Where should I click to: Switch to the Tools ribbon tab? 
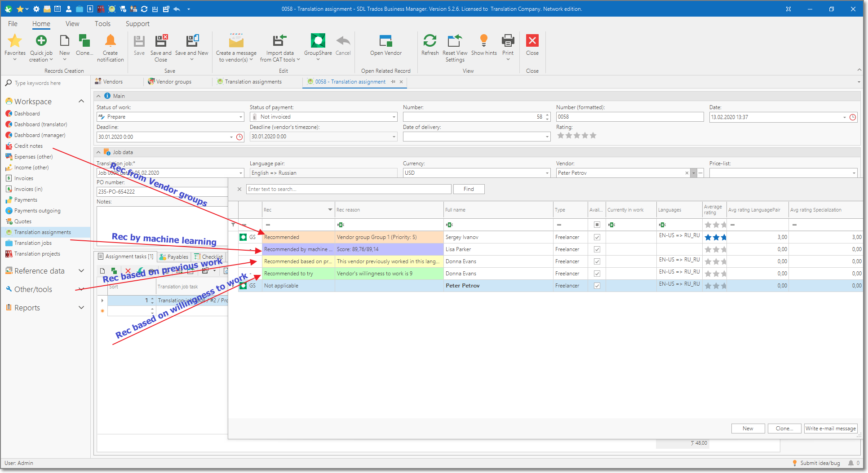pos(102,24)
